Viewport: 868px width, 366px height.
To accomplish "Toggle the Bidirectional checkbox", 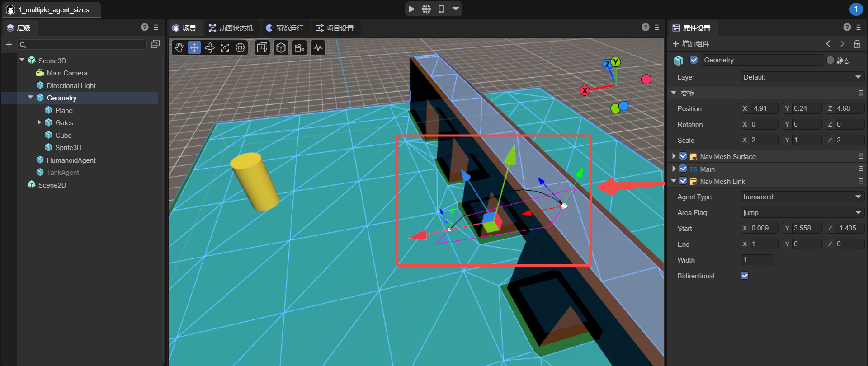I will tap(745, 276).
